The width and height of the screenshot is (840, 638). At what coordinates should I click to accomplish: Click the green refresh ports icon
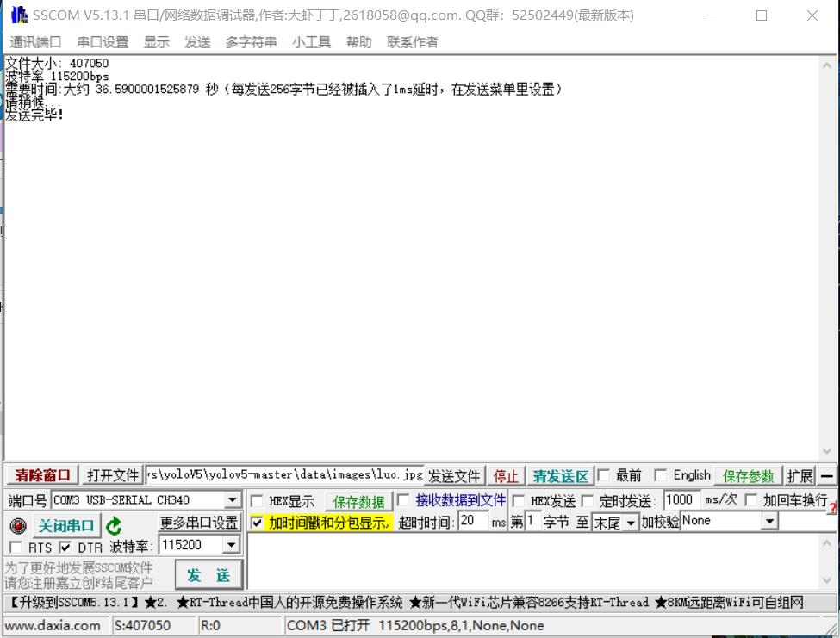pos(113,525)
